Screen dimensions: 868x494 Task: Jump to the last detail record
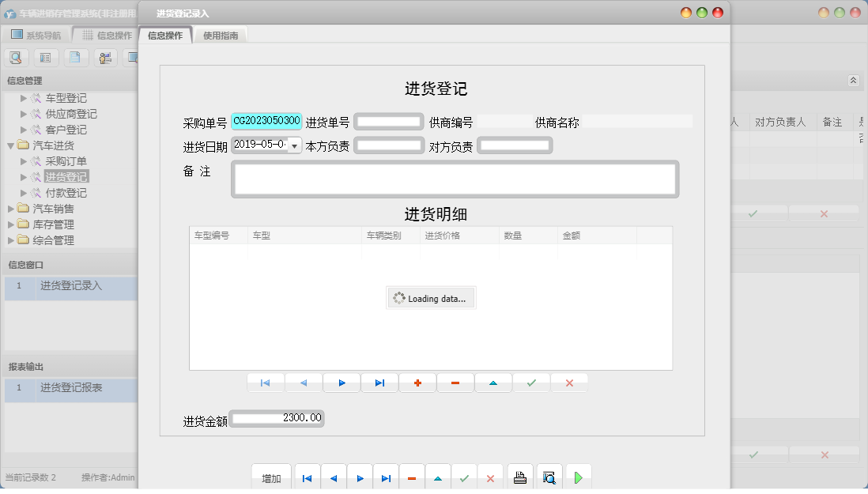379,383
